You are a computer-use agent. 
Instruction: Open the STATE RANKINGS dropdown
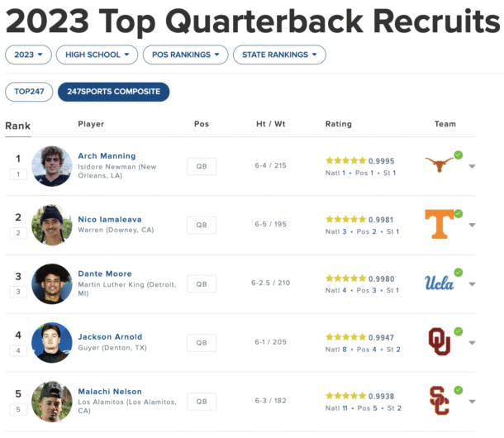[x=279, y=55]
